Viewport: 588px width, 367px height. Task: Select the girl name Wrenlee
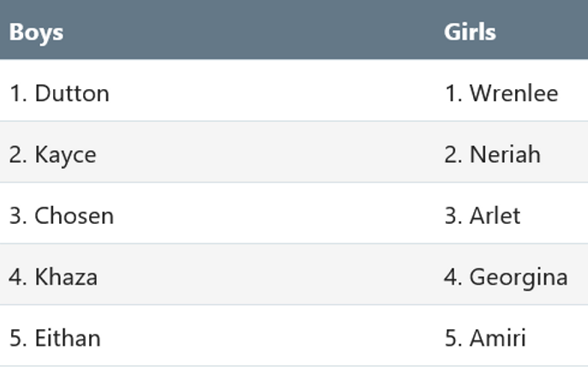(x=513, y=93)
